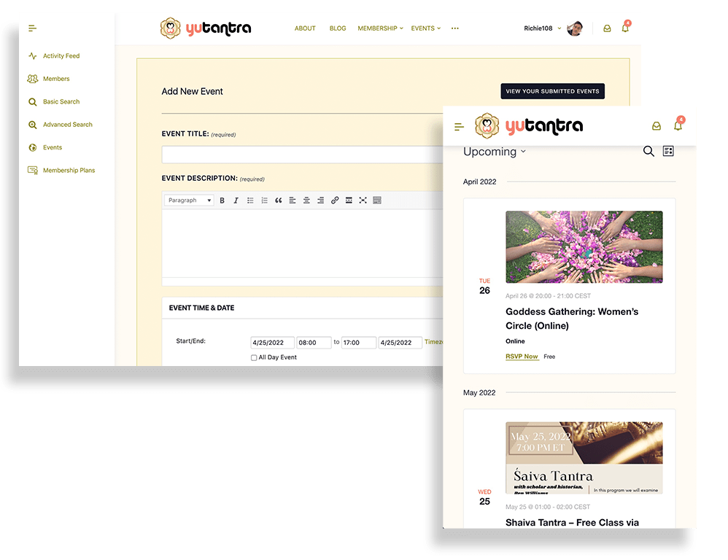Expand the Membership menu in the top navigation
The width and height of the screenshot is (728, 560).
pyautogui.click(x=379, y=28)
